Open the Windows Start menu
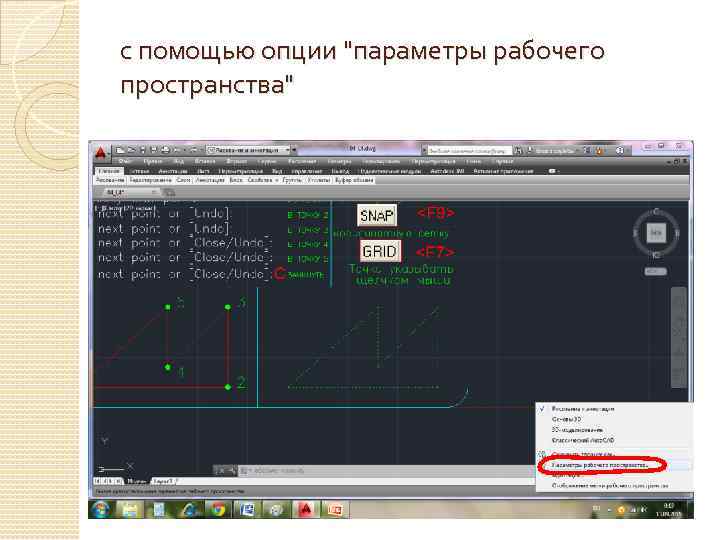This screenshot has width=720, height=540. (x=100, y=509)
